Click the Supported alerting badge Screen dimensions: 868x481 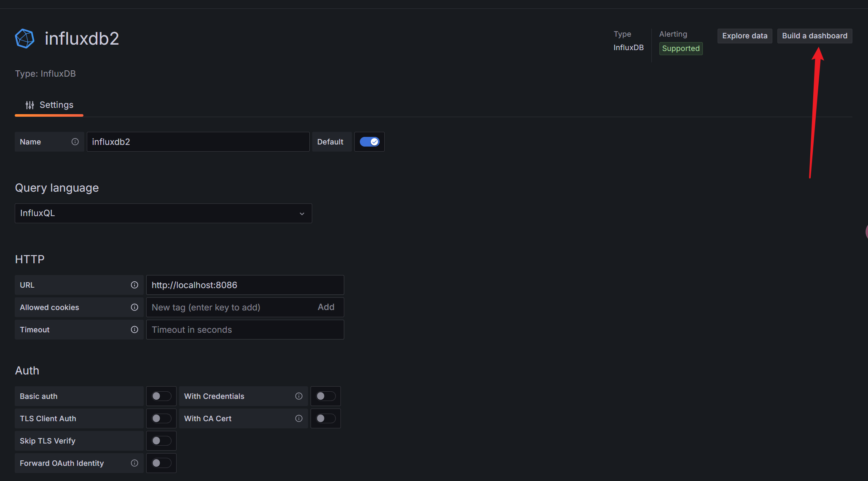(681, 48)
